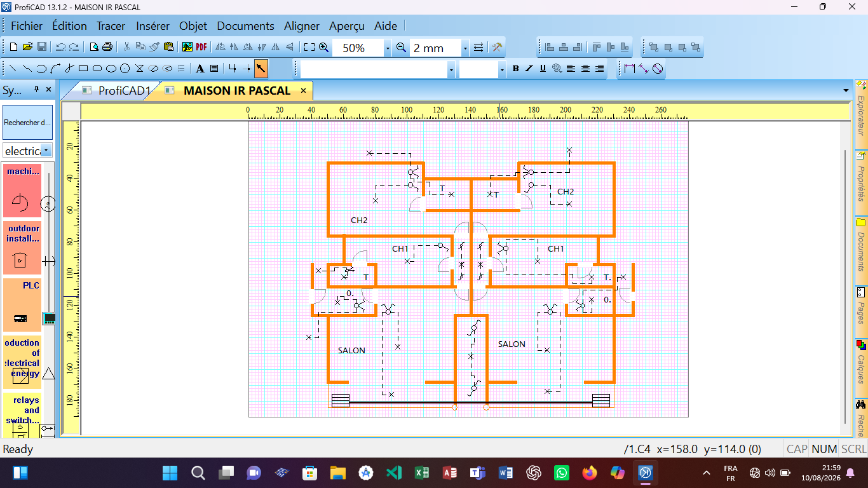Click the Rechercher symbol search button

click(x=28, y=123)
